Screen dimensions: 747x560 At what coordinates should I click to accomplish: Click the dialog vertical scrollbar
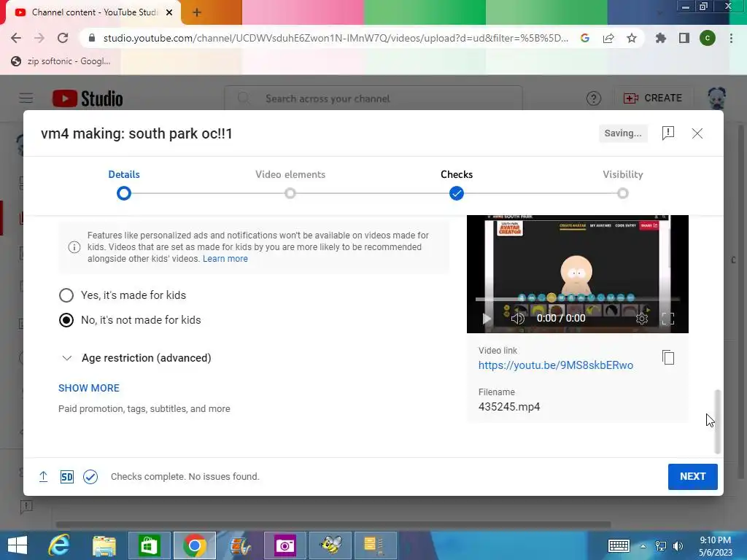click(718, 421)
